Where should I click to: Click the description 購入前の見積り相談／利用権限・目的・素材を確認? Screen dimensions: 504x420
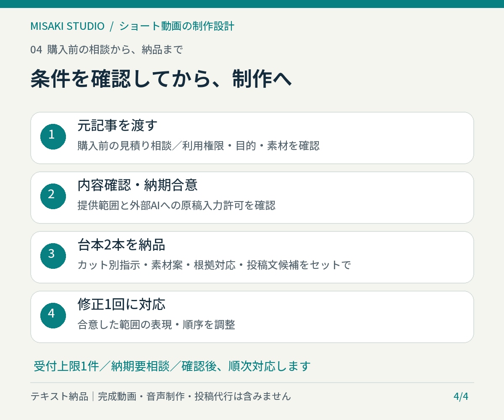199,146
